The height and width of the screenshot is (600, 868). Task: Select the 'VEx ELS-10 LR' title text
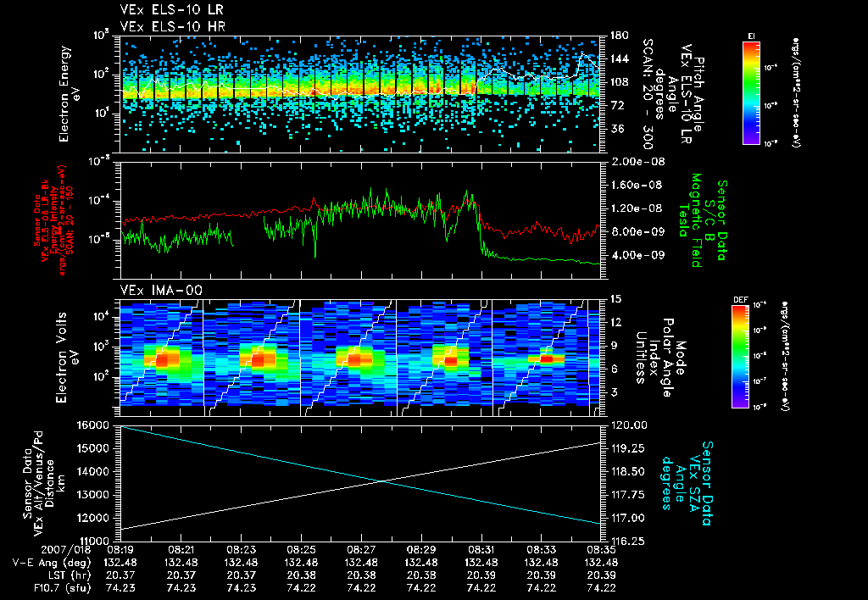coord(171,10)
